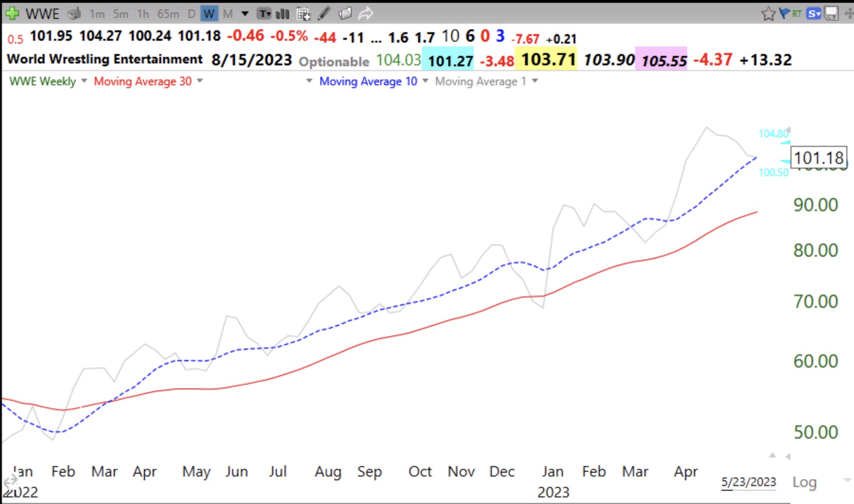Switch chart to Daily timeframe
Image resolution: width=854 pixels, height=504 pixels.
(191, 14)
